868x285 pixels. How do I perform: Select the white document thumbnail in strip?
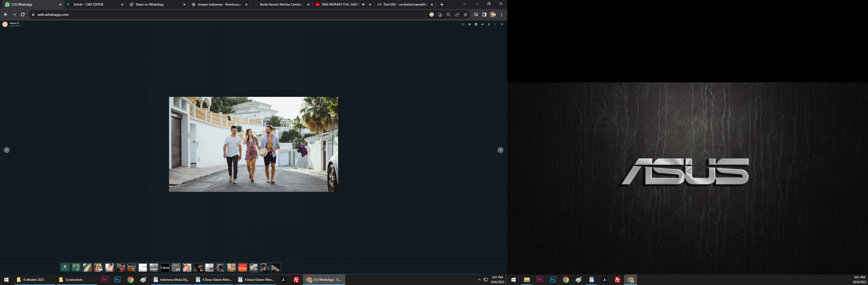(x=143, y=268)
